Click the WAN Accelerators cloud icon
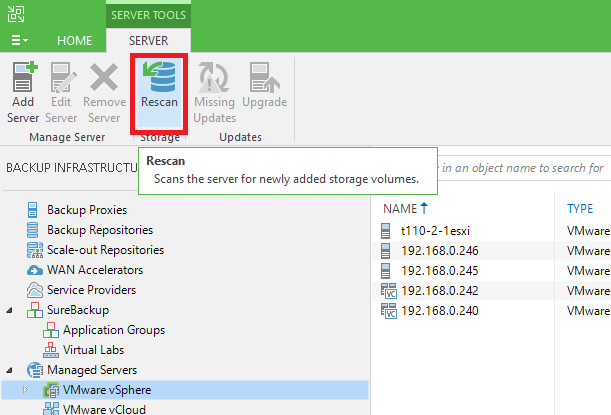This screenshot has width=611, height=415. coord(35,270)
